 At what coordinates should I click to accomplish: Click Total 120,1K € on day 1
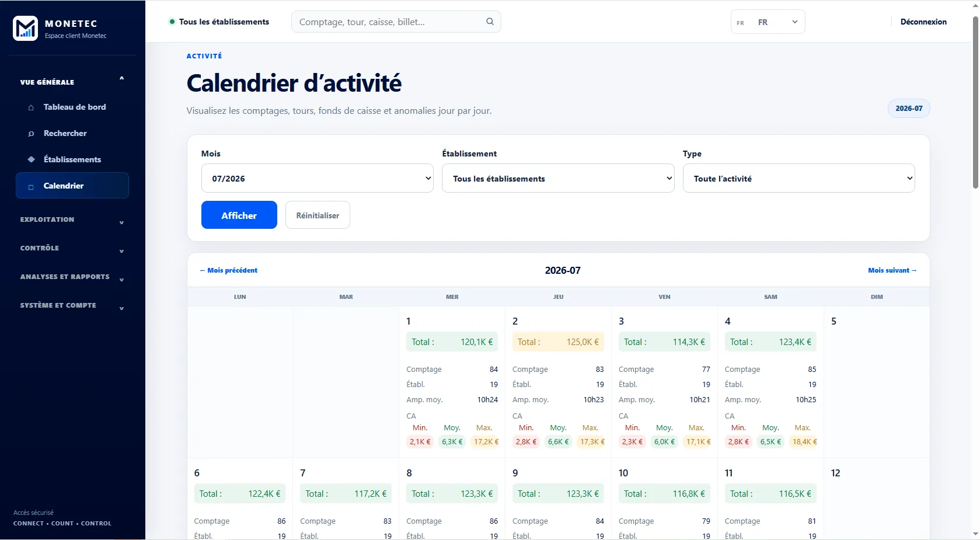point(452,342)
